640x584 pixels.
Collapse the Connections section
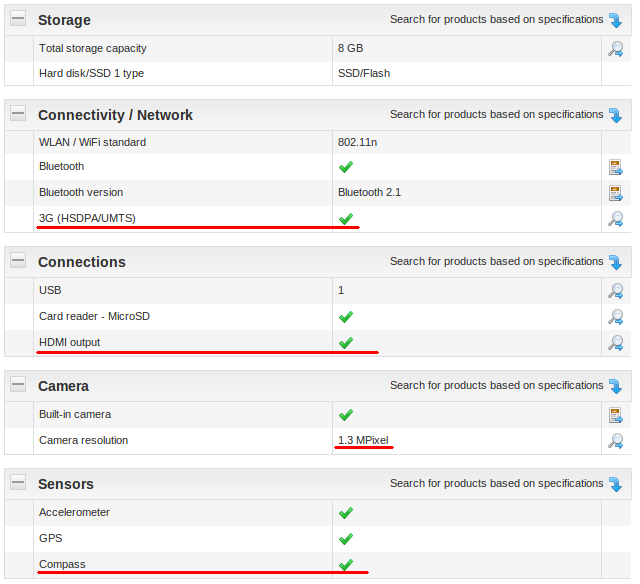[18, 261]
